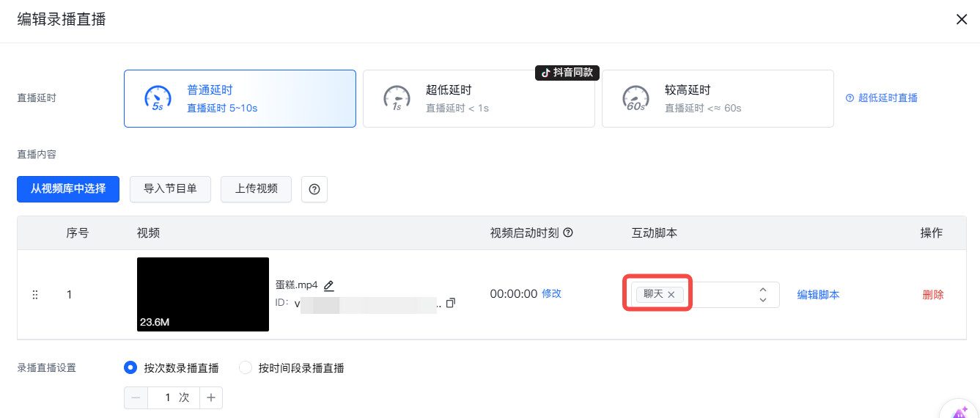
Task: Click the plus button of count stepper
Action: click(x=211, y=397)
